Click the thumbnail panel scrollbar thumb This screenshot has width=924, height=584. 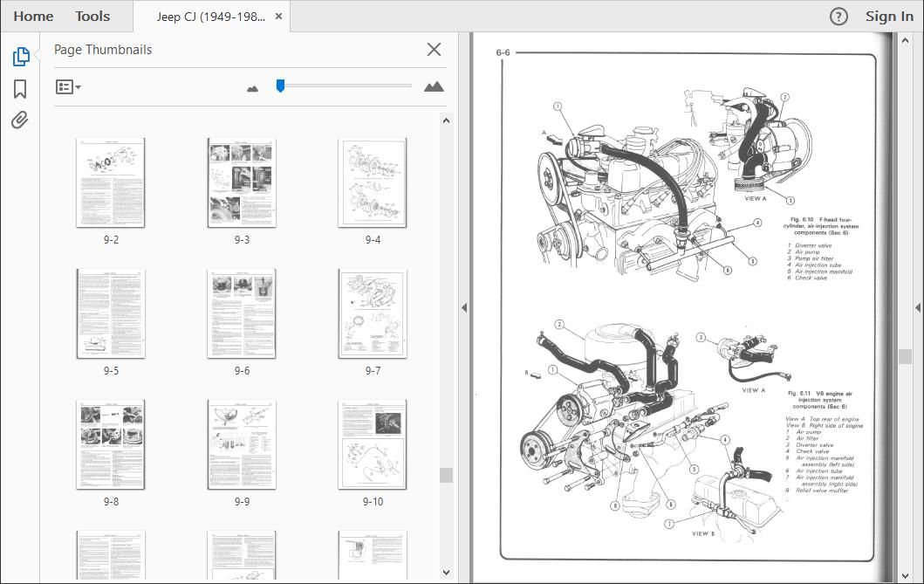(446, 475)
